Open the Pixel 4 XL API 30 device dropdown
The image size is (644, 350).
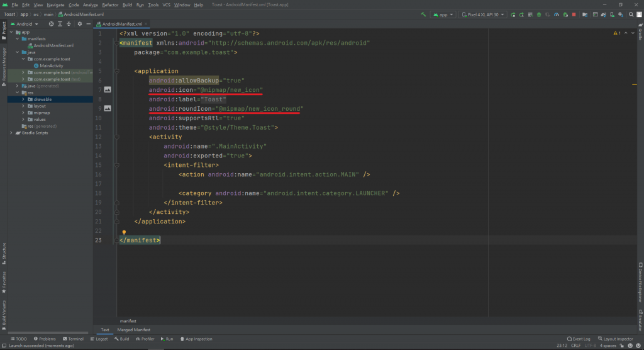(x=482, y=14)
